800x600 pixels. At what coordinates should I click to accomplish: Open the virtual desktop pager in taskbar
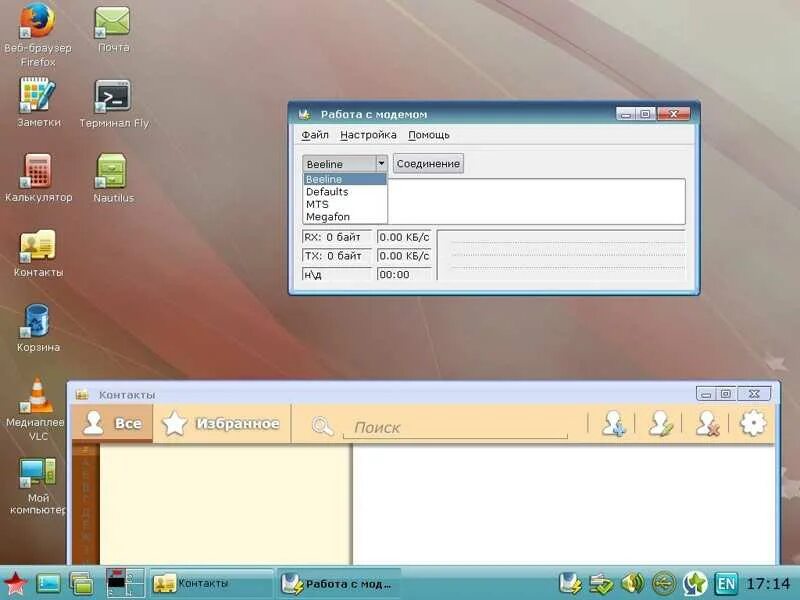tap(125, 583)
